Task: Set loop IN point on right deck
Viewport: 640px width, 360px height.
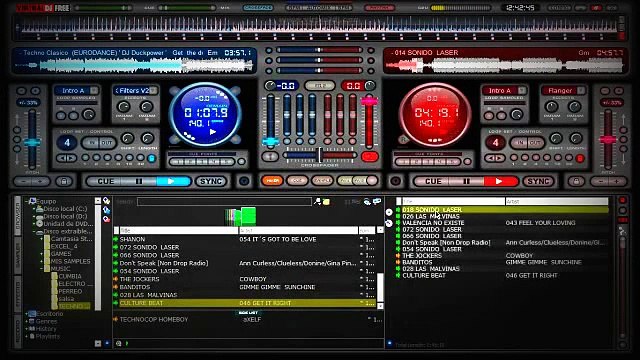Action: pos(520,142)
